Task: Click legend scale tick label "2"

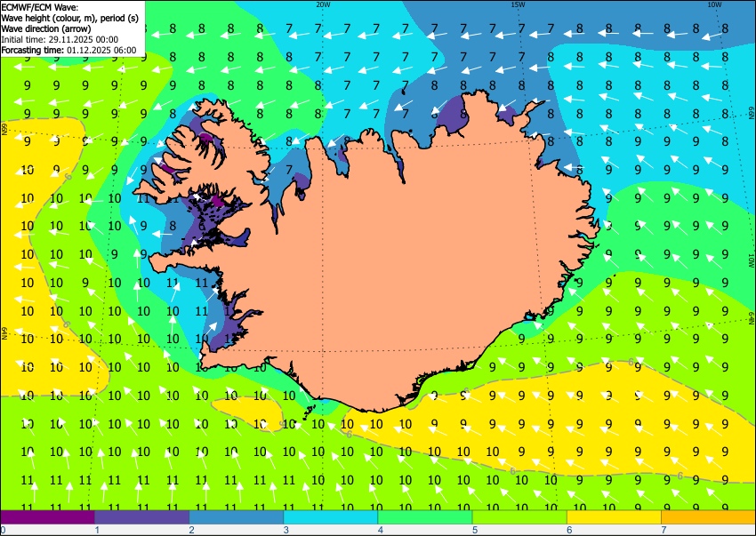Action: pyautogui.click(x=191, y=530)
